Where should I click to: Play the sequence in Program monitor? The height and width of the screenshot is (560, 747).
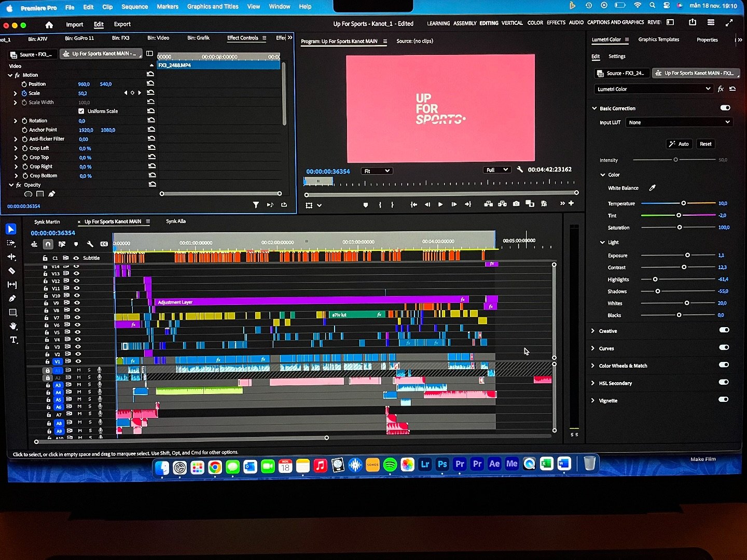[x=440, y=205]
